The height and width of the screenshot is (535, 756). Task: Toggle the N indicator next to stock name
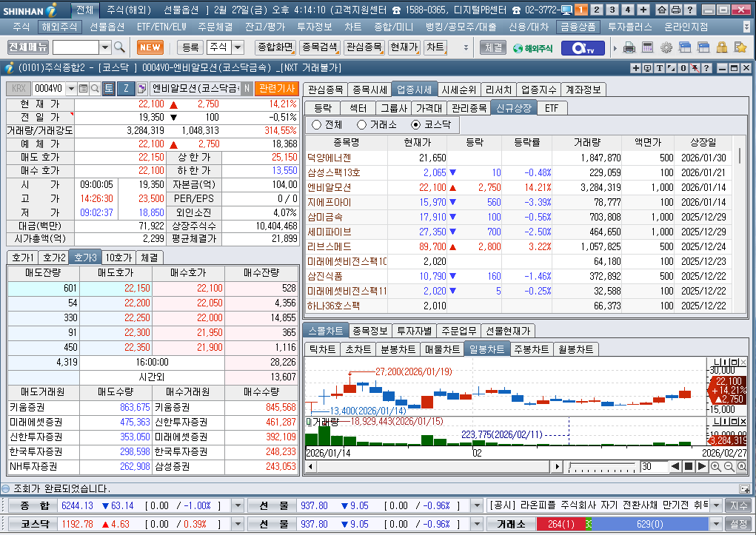(x=247, y=89)
